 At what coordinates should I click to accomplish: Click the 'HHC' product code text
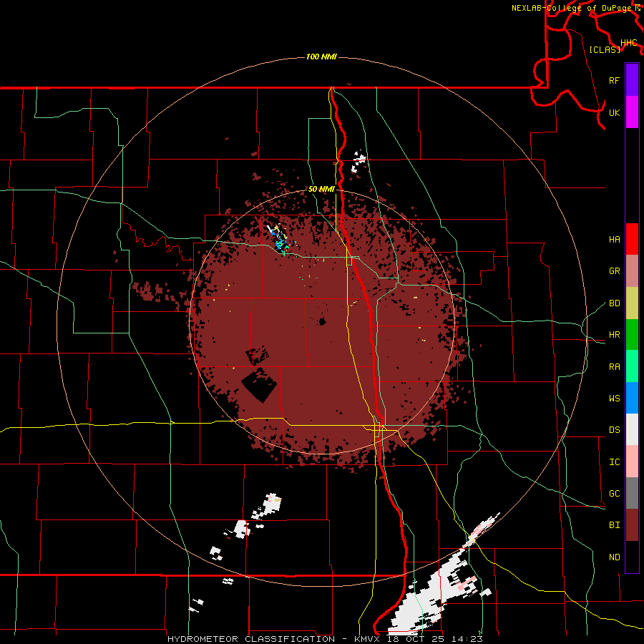[x=628, y=43]
